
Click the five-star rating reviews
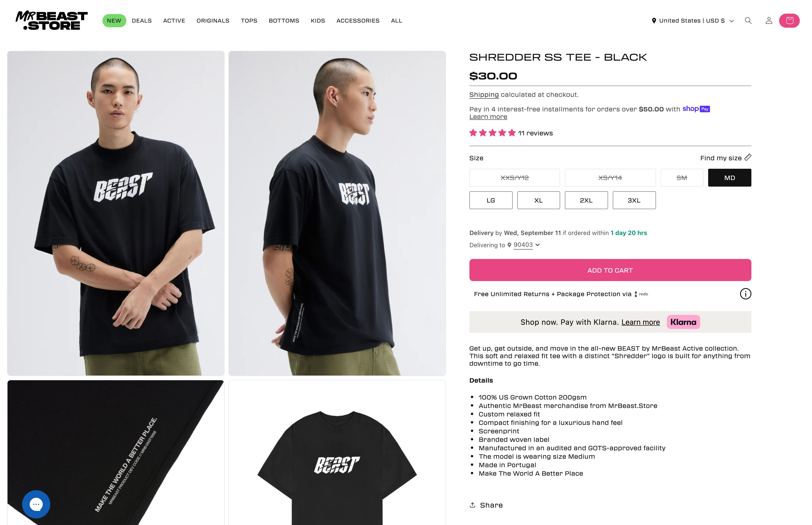click(x=511, y=133)
